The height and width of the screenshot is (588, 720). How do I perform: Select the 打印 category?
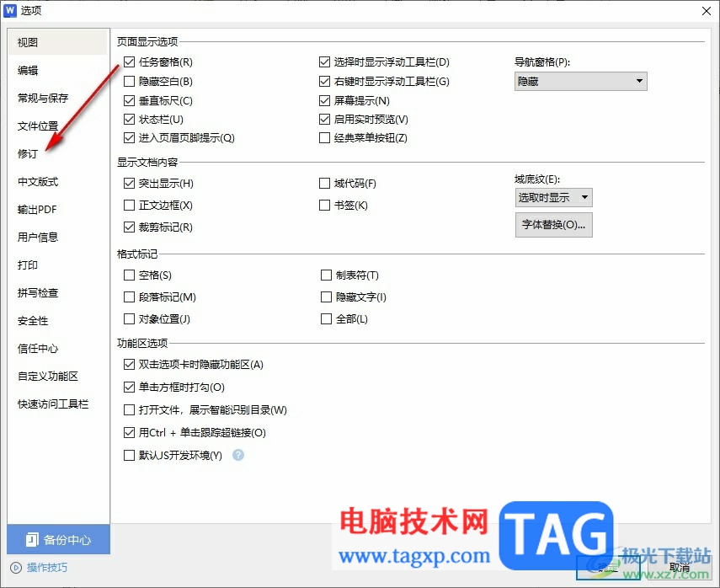[x=58, y=265]
